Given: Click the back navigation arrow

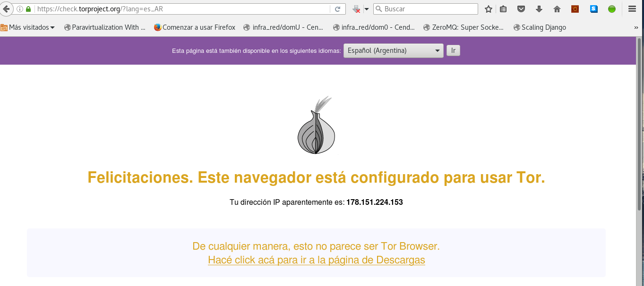Looking at the screenshot, I should click(6, 9).
